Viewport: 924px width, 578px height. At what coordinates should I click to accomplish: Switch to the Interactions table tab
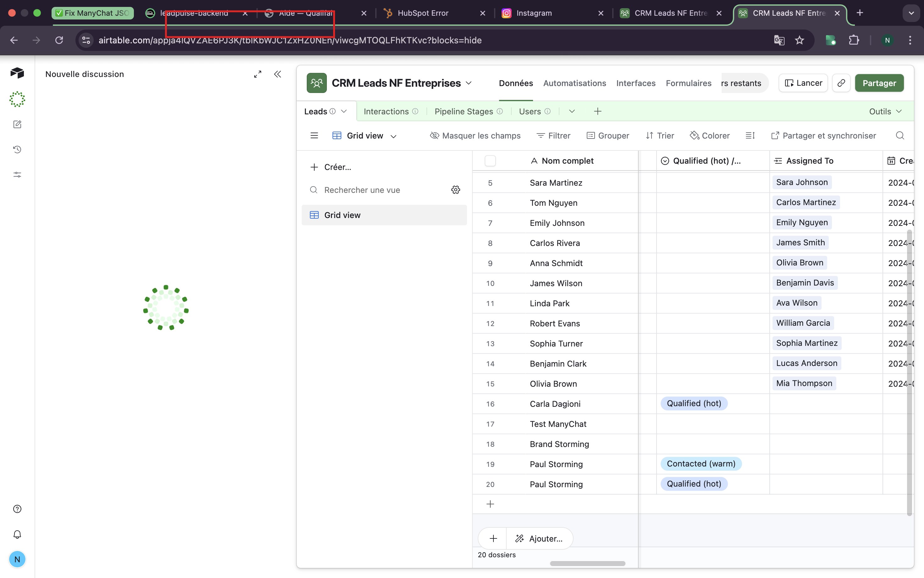[386, 111]
